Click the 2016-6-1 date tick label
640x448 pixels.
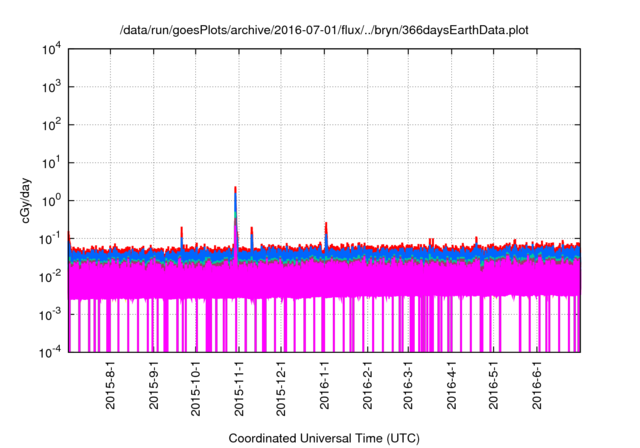coord(537,385)
